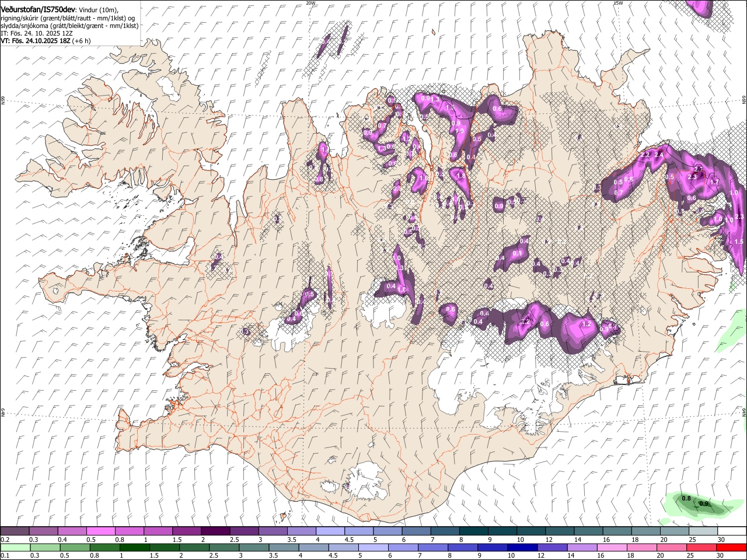This screenshot has width=747, height=560.
Task: Pick the snow scale swatch for 1–1.5
Action: (x=158, y=531)
